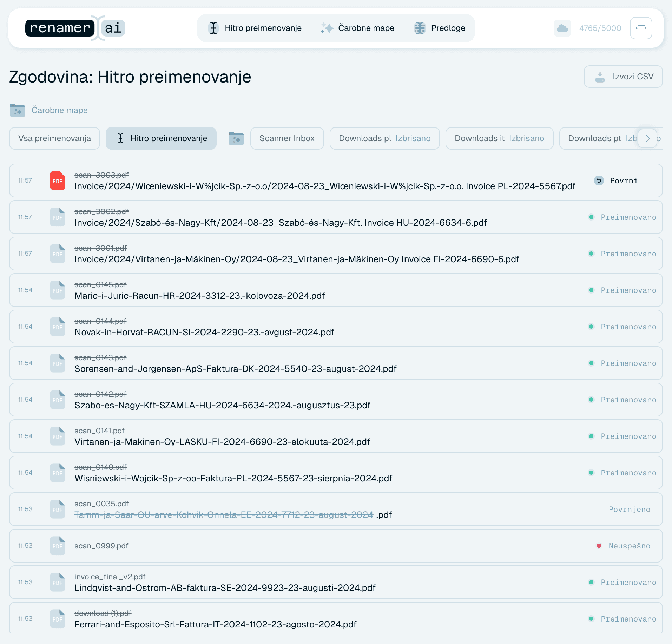Click folder icon next to Čarobne mape link

(x=18, y=110)
